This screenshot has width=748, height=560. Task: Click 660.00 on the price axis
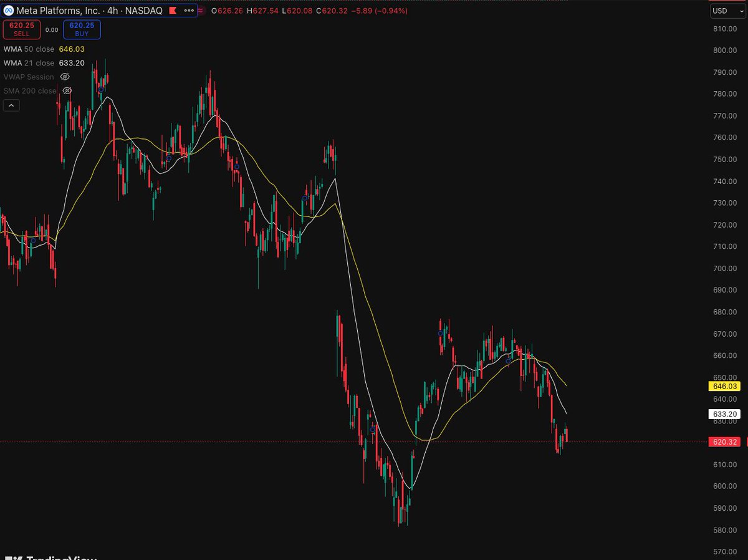click(724, 356)
